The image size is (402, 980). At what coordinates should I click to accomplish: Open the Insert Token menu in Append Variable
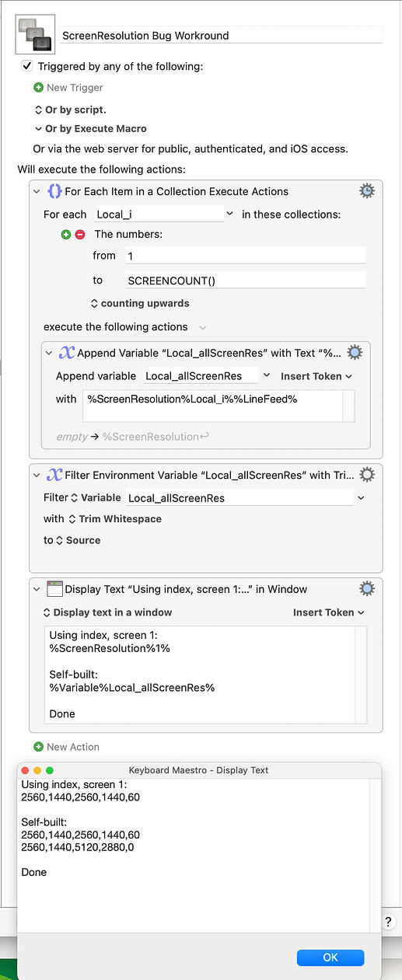tap(316, 376)
